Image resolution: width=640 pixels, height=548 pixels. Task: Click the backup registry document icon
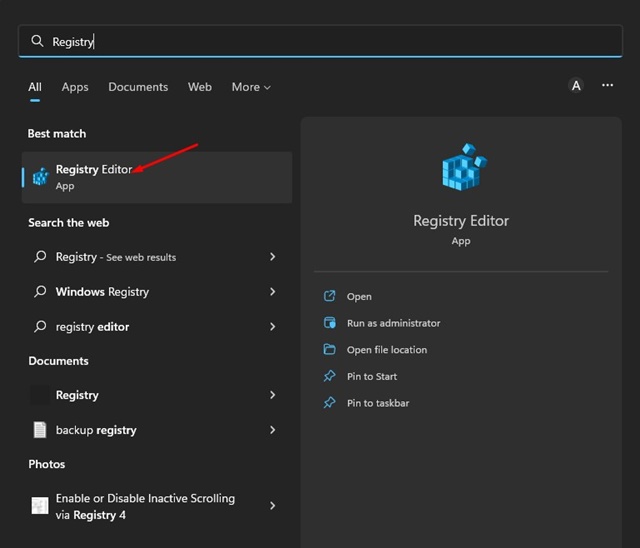(x=40, y=430)
